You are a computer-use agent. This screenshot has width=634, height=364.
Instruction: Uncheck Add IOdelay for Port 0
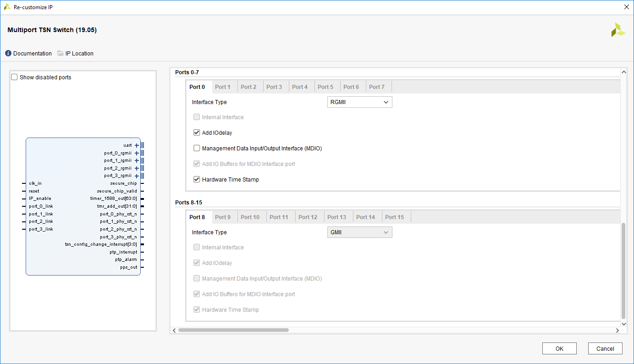(197, 133)
